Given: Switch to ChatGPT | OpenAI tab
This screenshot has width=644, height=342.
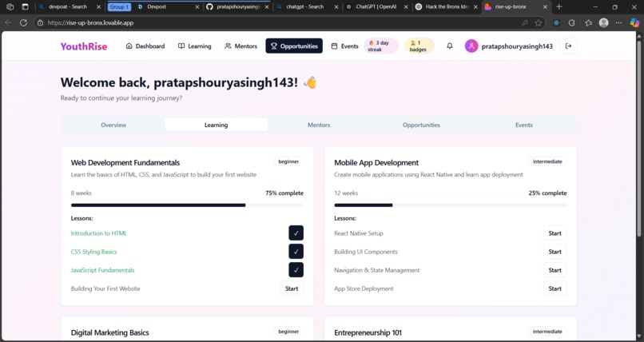Looking at the screenshot, I should [376, 7].
